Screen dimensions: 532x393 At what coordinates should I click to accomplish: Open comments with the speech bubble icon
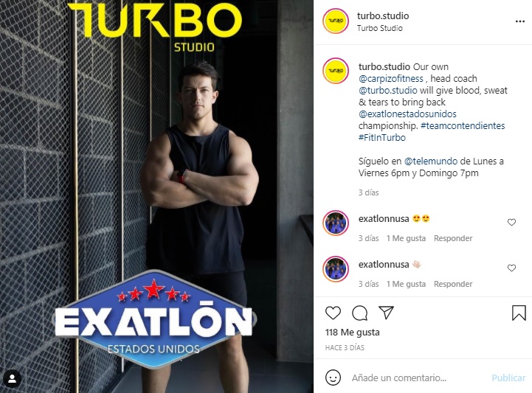coord(359,313)
